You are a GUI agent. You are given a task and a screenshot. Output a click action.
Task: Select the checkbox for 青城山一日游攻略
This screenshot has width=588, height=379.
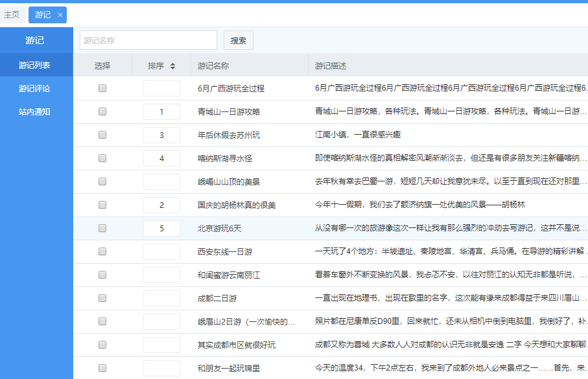(x=102, y=111)
